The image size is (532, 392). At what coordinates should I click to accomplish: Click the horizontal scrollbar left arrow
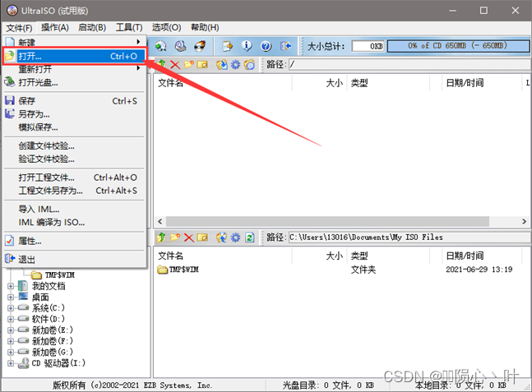coord(160,222)
